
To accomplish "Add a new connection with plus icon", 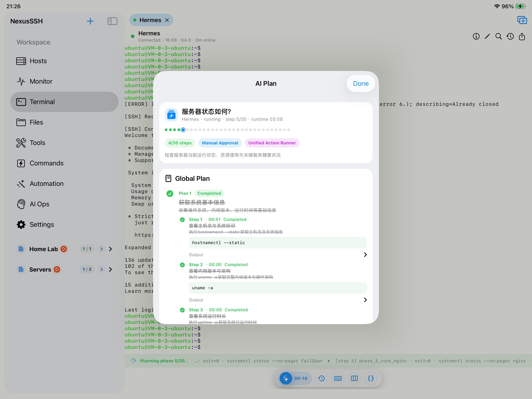I will pos(90,21).
